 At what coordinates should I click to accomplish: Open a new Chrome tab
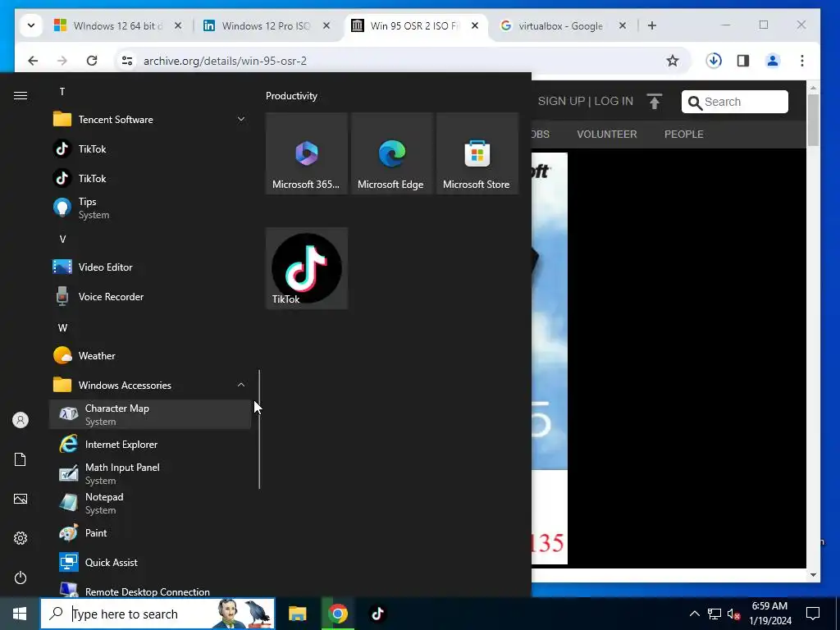coord(652,25)
